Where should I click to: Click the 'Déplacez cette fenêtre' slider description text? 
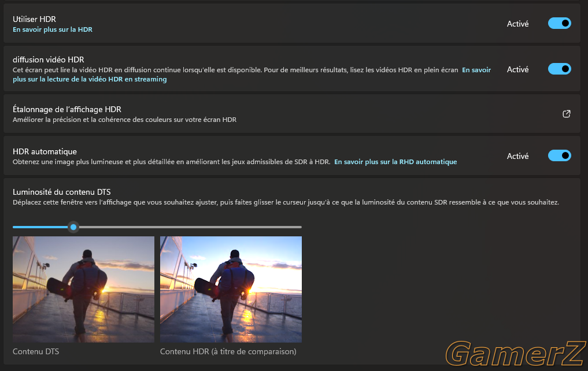coord(286,202)
